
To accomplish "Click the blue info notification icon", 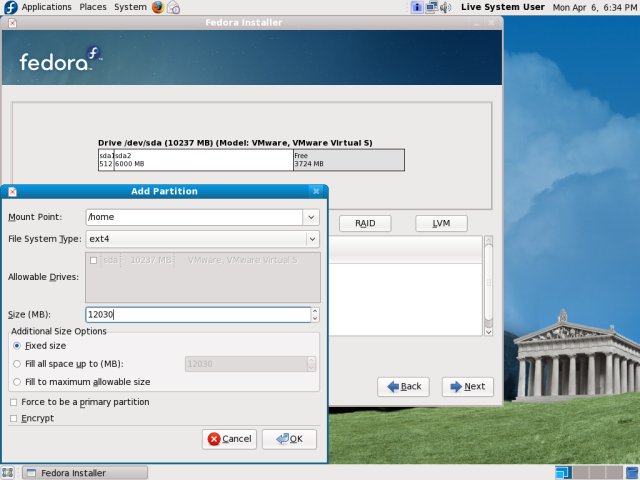I will tap(416, 7).
